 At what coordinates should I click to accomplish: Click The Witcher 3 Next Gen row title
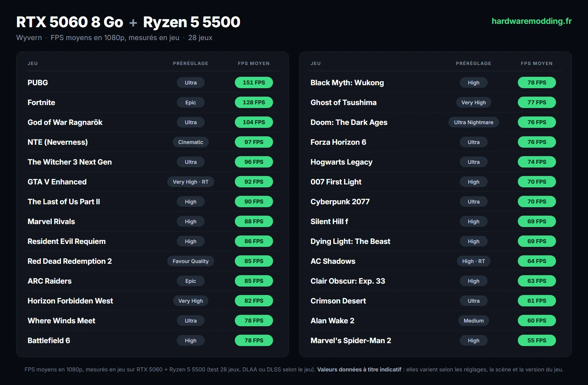pos(70,162)
